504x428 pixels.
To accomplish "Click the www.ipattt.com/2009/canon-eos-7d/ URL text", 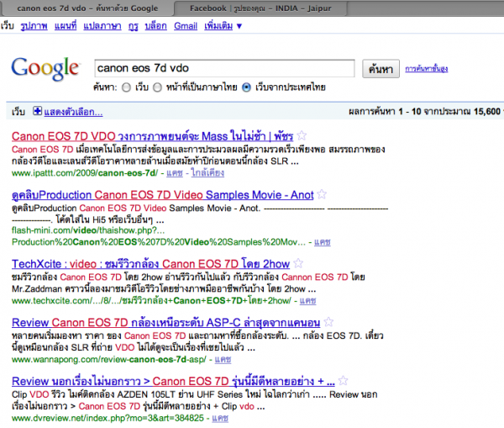I will point(85,173).
